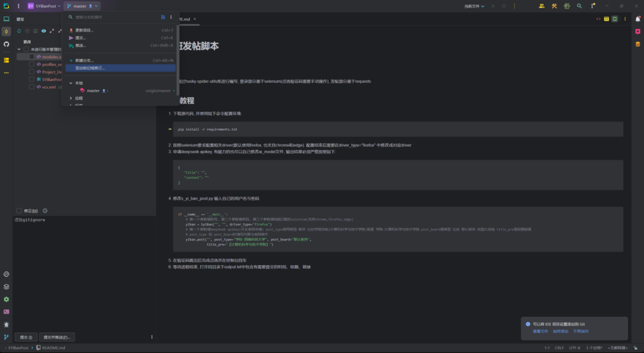644x353 pixels.
Task: Open the Terminal tool window icon
Action: click(6, 312)
